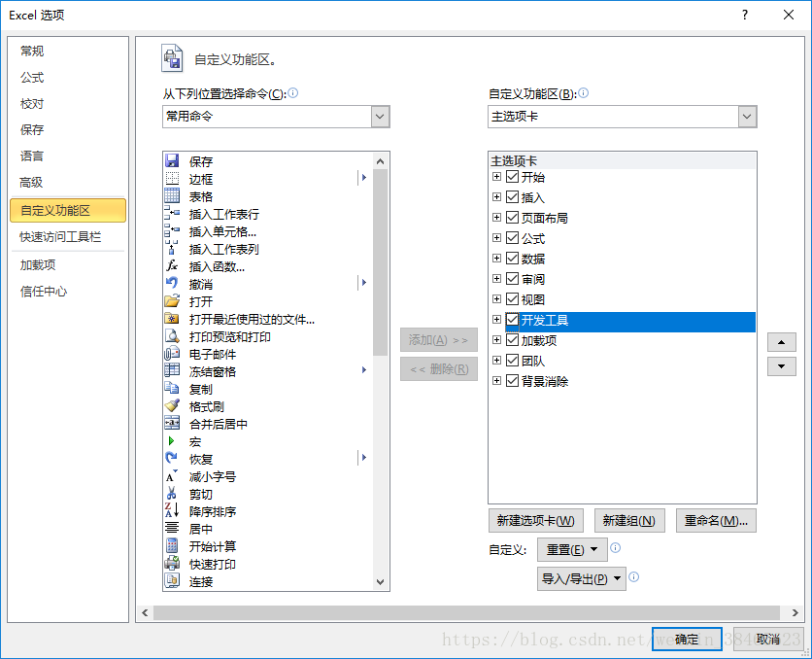Click the 格式刷 paintbrush icon

[x=172, y=406]
